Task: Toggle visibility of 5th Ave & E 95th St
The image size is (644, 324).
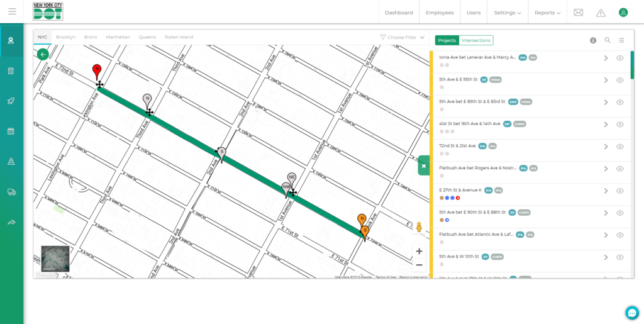Action: 619,80
